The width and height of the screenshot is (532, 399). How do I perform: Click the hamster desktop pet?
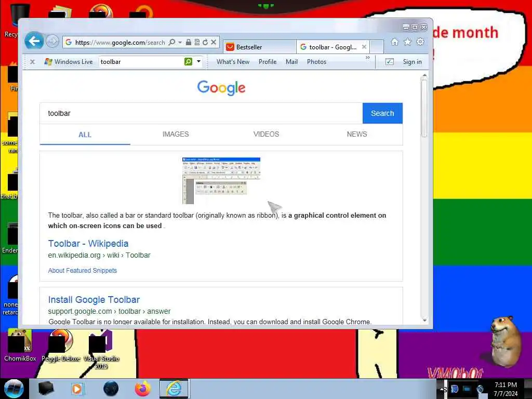click(x=505, y=341)
